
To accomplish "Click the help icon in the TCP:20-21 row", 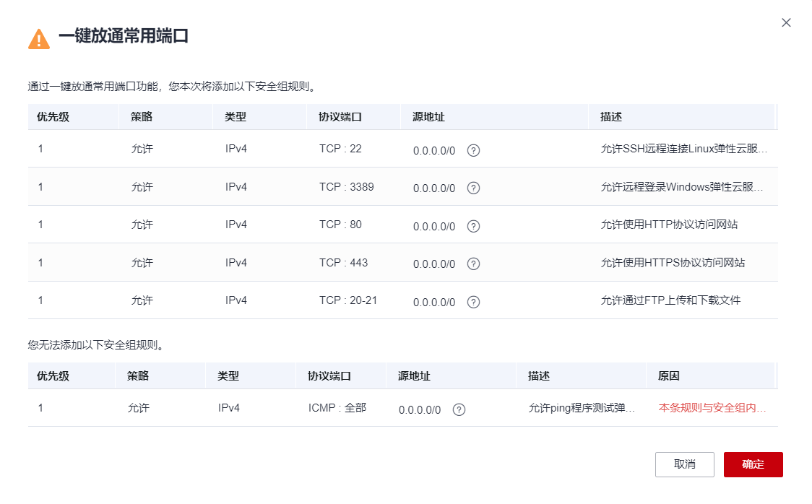I will tap(473, 301).
